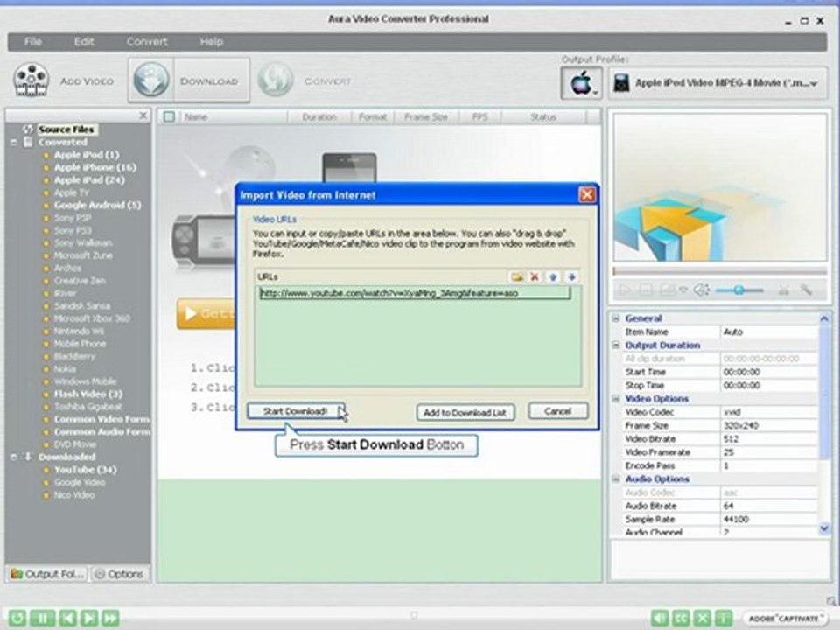Collapse the Converted tree node

pyautogui.click(x=14, y=143)
